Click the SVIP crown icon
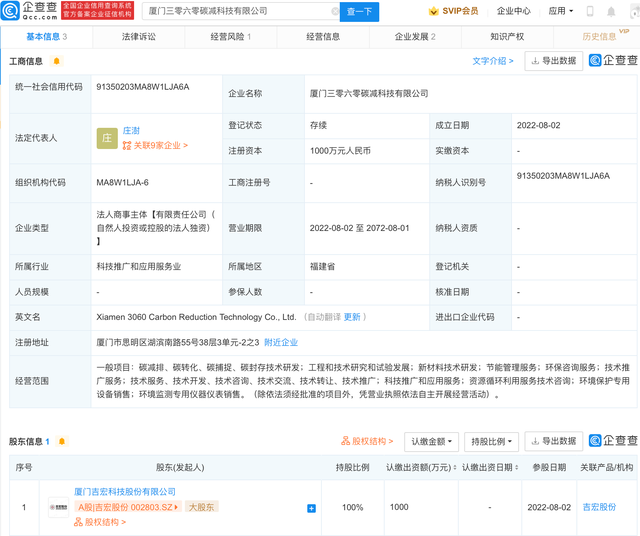Viewport: 640px width, 536px height. pyautogui.click(x=433, y=11)
